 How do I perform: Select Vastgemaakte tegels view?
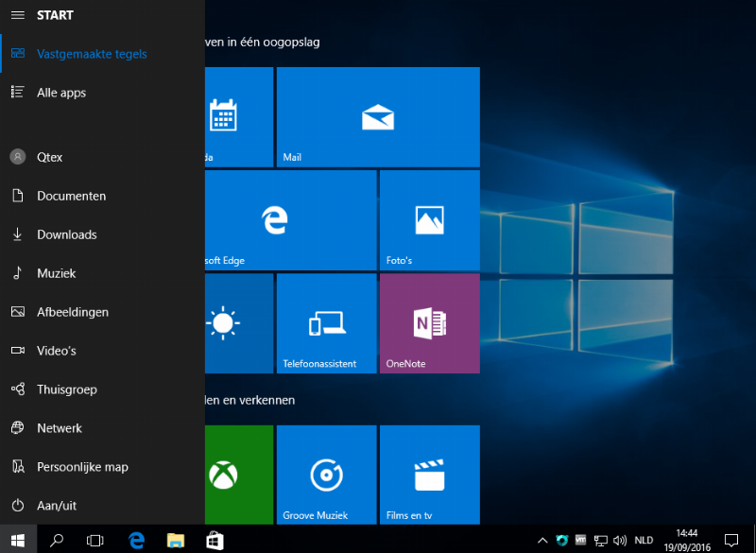[x=92, y=54]
